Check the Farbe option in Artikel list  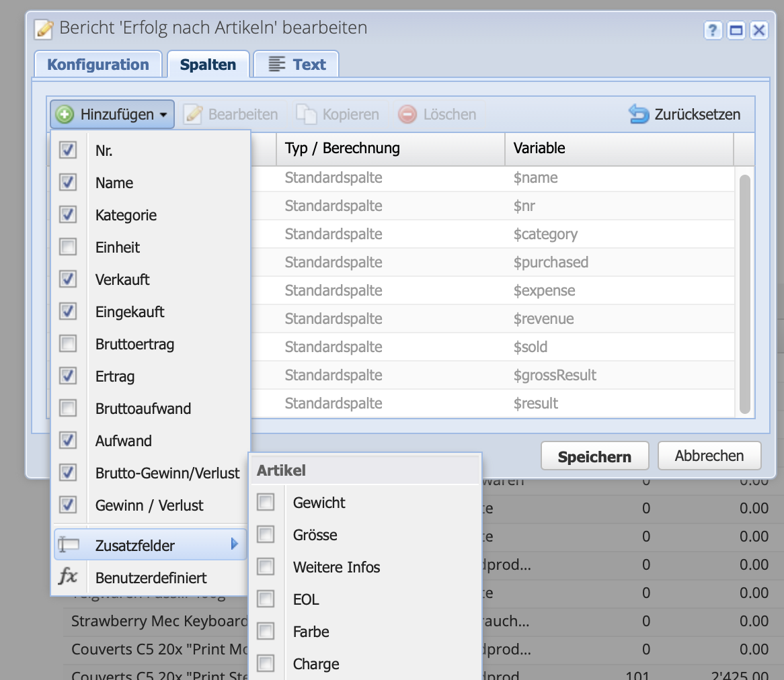267,632
